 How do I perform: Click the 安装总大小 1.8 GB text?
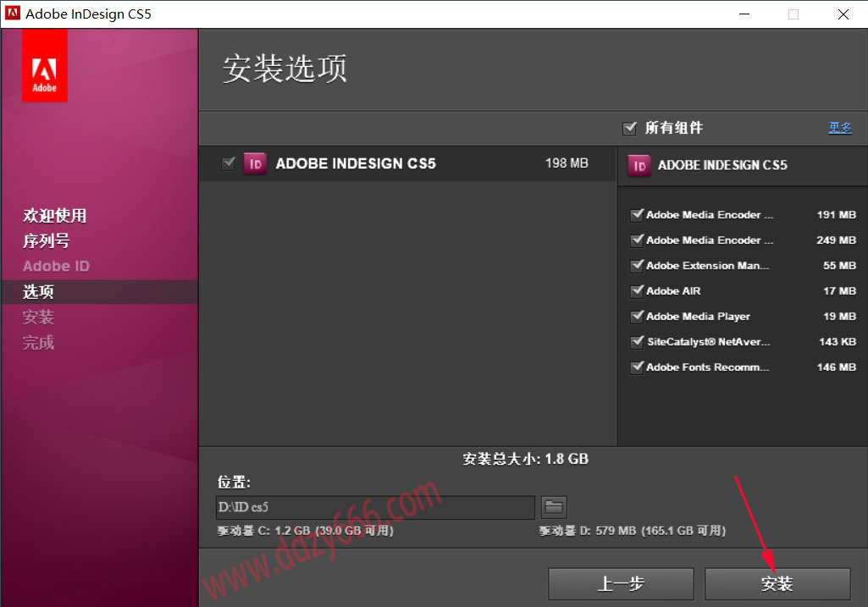tap(525, 459)
